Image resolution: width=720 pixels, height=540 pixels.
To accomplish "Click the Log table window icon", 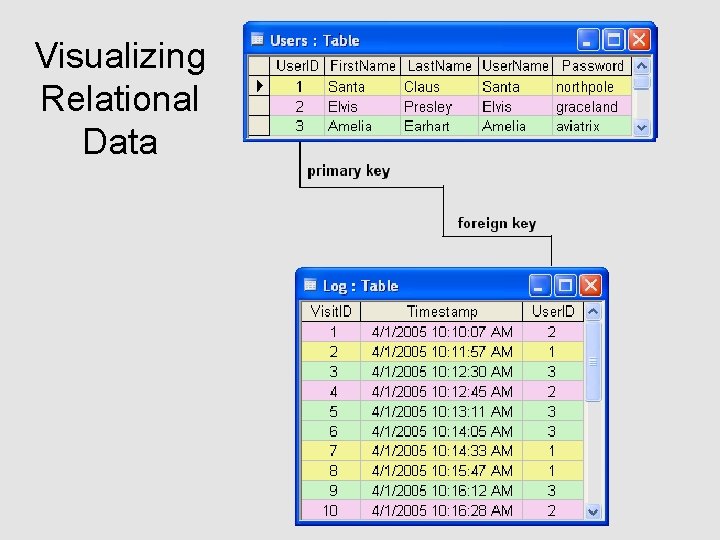I will pos(310,285).
